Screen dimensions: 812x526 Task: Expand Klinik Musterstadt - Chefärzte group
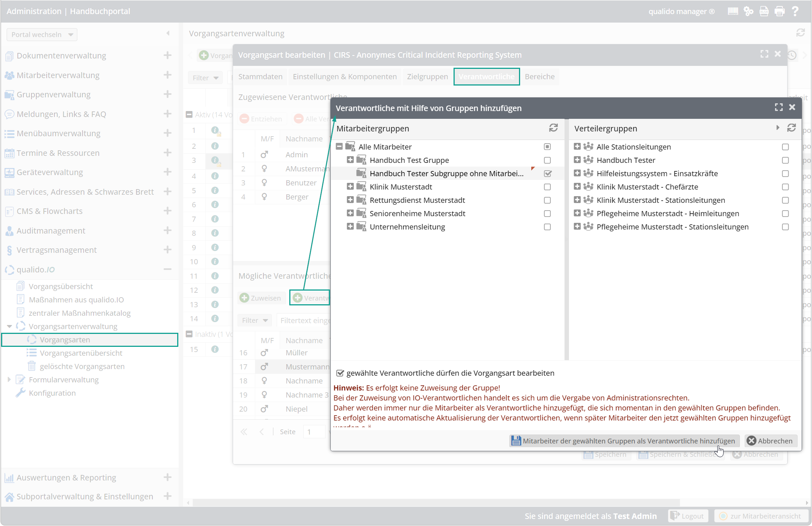(577, 186)
